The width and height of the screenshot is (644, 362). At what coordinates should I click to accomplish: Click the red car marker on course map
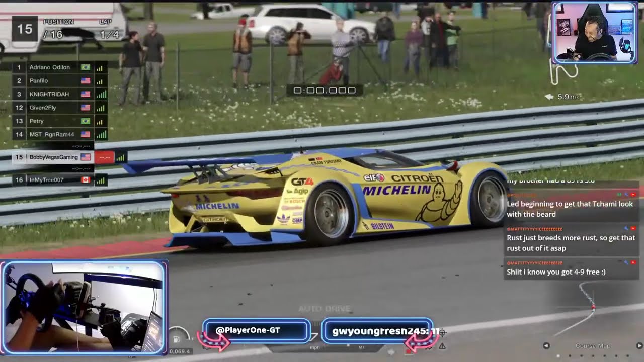[593, 307]
